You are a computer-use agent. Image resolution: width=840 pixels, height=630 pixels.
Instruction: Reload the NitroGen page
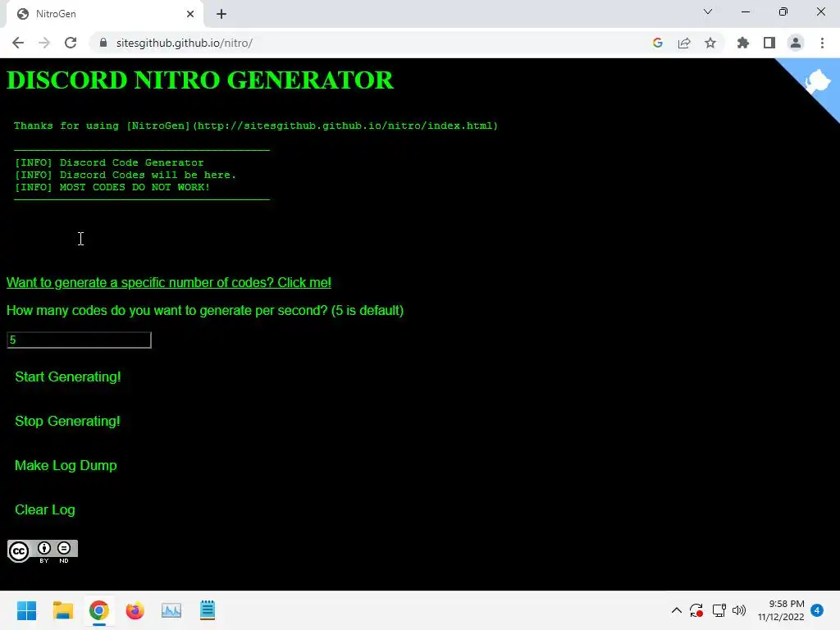[71, 43]
